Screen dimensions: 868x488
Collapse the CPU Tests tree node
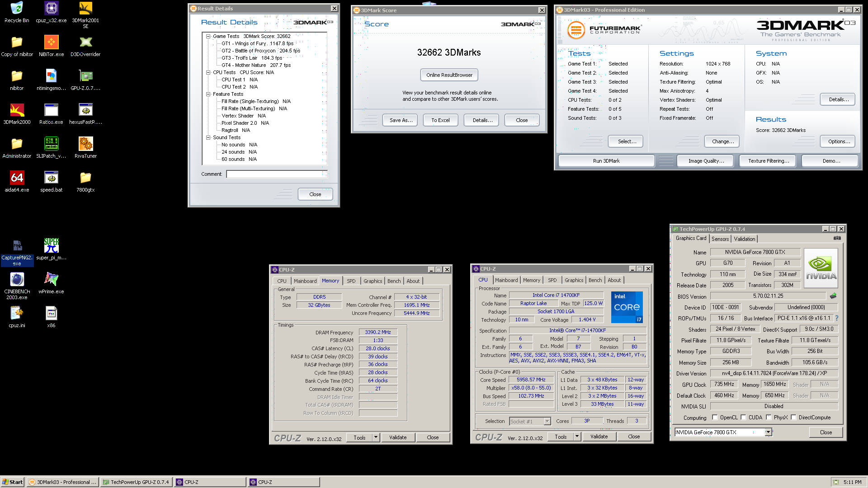tap(208, 72)
